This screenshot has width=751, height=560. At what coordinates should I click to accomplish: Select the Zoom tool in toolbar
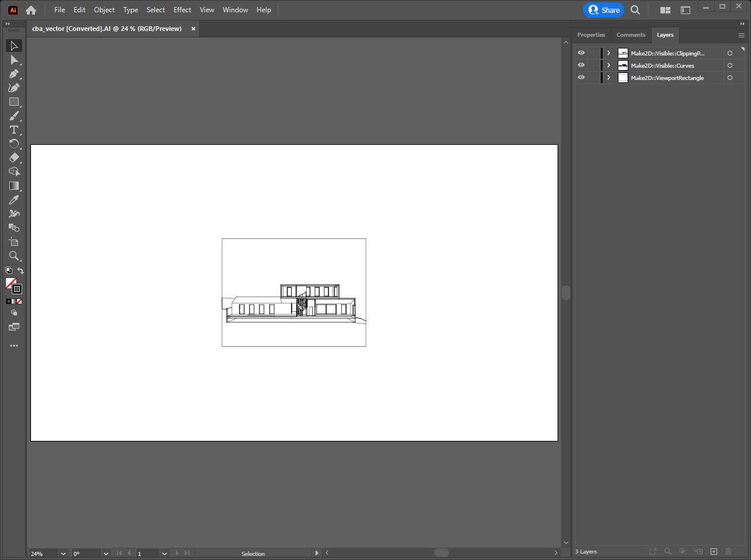14,256
